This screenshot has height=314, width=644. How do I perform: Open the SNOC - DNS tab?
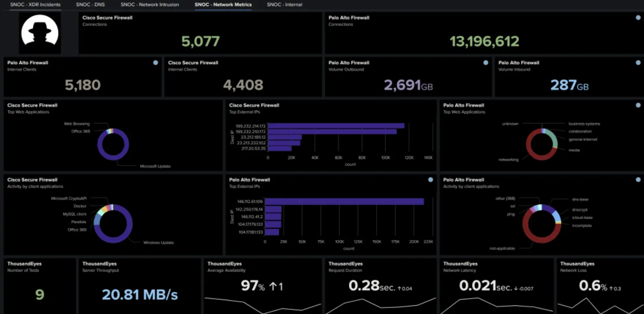[90, 5]
